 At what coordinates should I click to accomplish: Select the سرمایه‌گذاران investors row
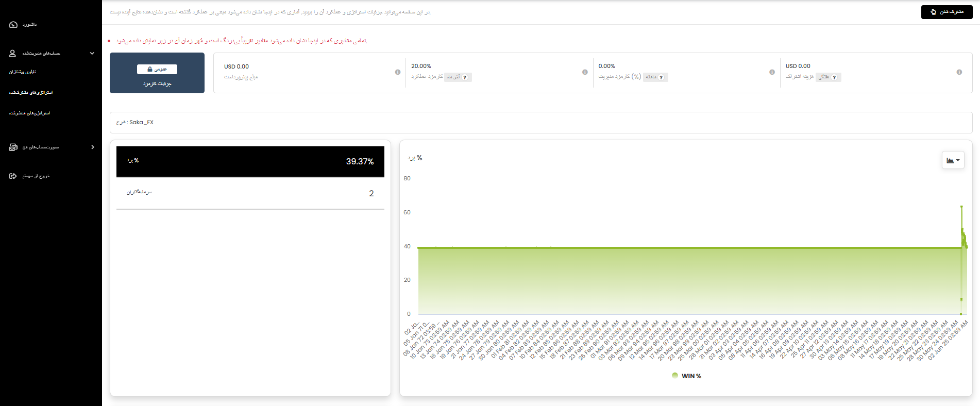(250, 193)
